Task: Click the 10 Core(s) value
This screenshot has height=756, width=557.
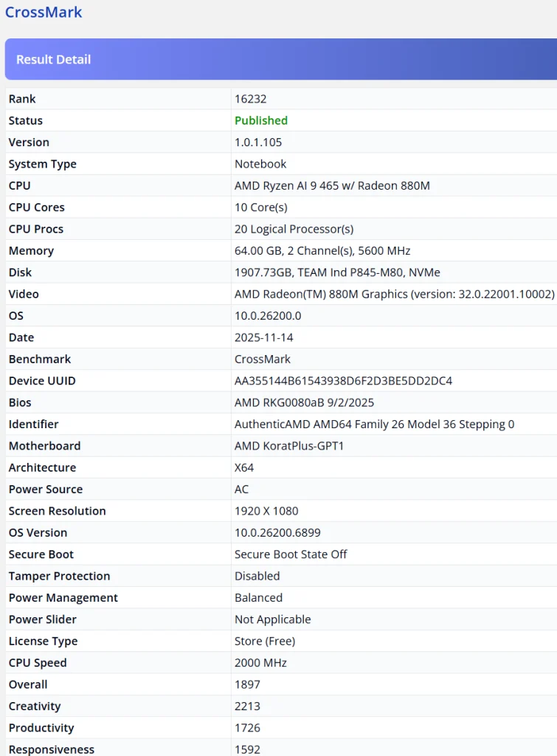Action: click(x=261, y=207)
